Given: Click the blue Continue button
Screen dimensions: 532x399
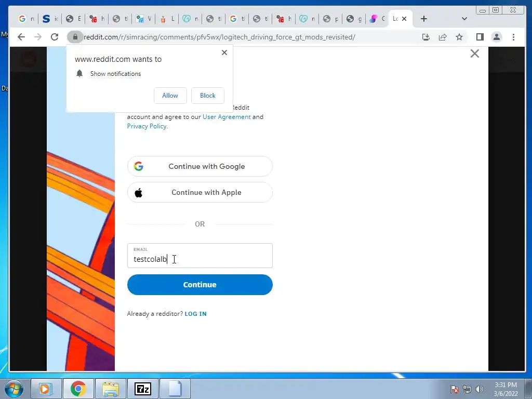Looking at the screenshot, I should 200,285.
